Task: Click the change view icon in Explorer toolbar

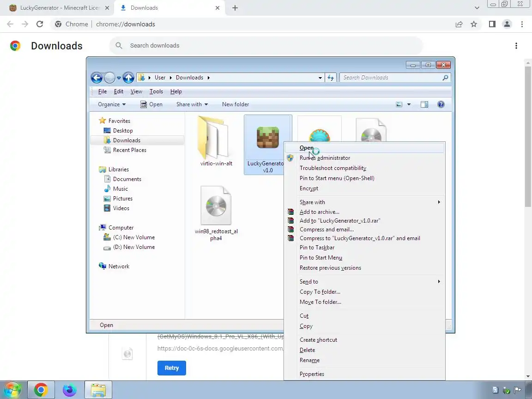Action: tap(399, 104)
